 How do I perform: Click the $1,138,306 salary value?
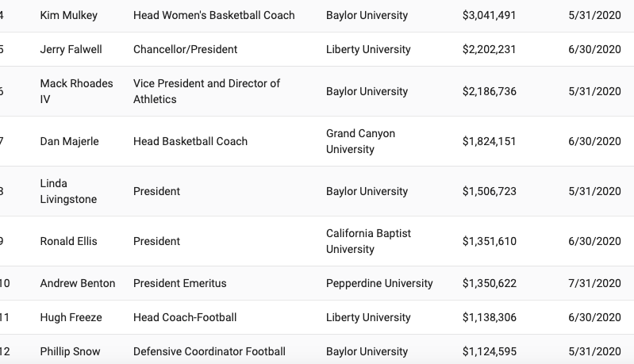490,317
